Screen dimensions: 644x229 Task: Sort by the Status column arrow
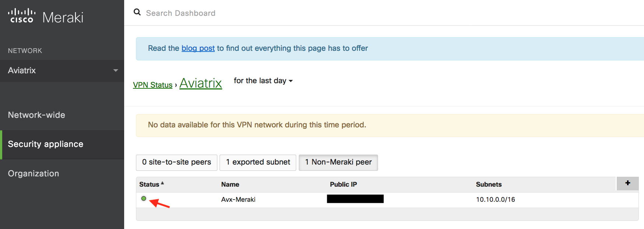coord(162,183)
